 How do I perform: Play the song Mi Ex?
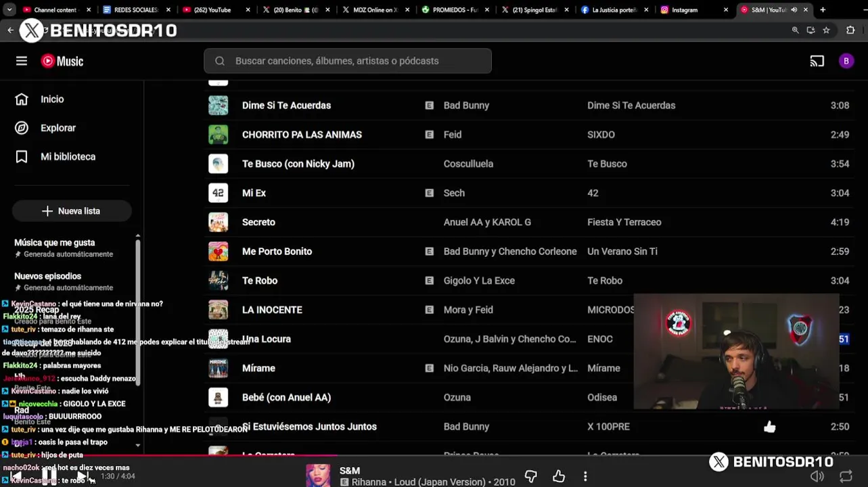click(x=254, y=193)
